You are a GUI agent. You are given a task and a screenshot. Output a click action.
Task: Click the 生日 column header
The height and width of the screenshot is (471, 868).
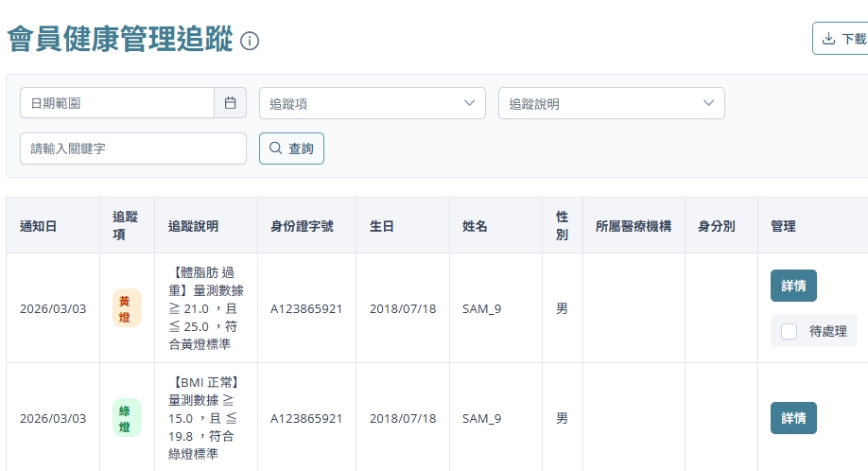pyautogui.click(x=382, y=226)
